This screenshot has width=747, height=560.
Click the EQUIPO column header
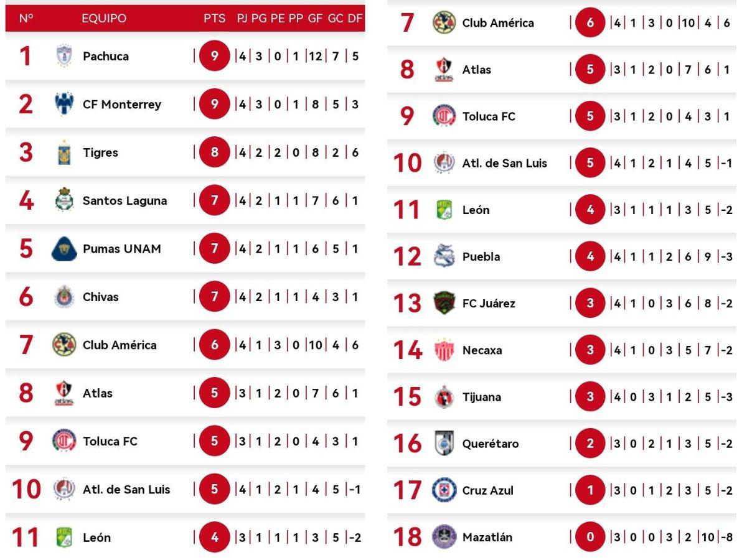pos(104,19)
